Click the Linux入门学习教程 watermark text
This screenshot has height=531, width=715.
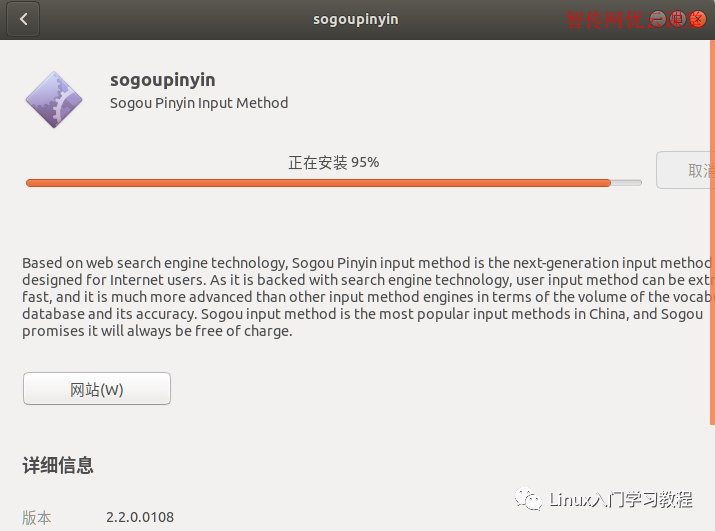click(621, 500)
